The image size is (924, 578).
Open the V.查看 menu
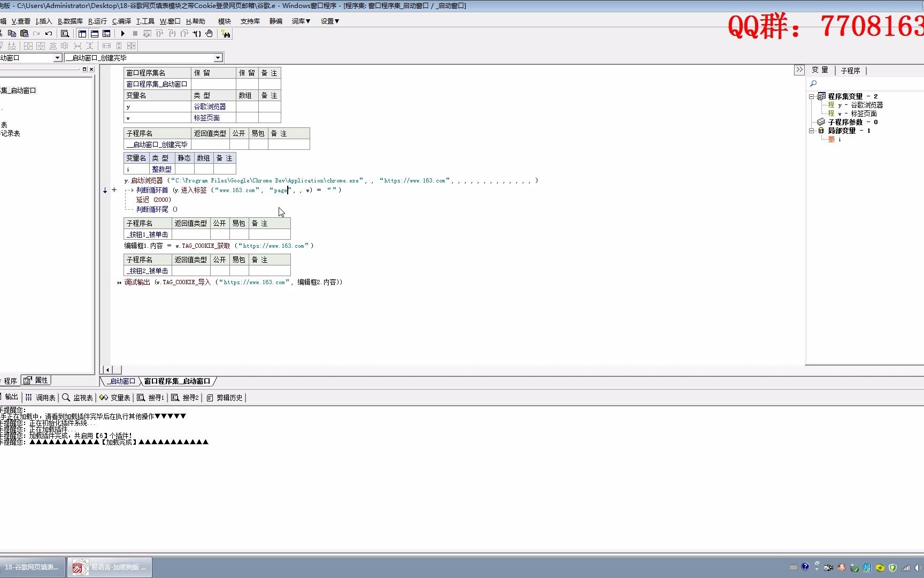click(x=21, y=21)
